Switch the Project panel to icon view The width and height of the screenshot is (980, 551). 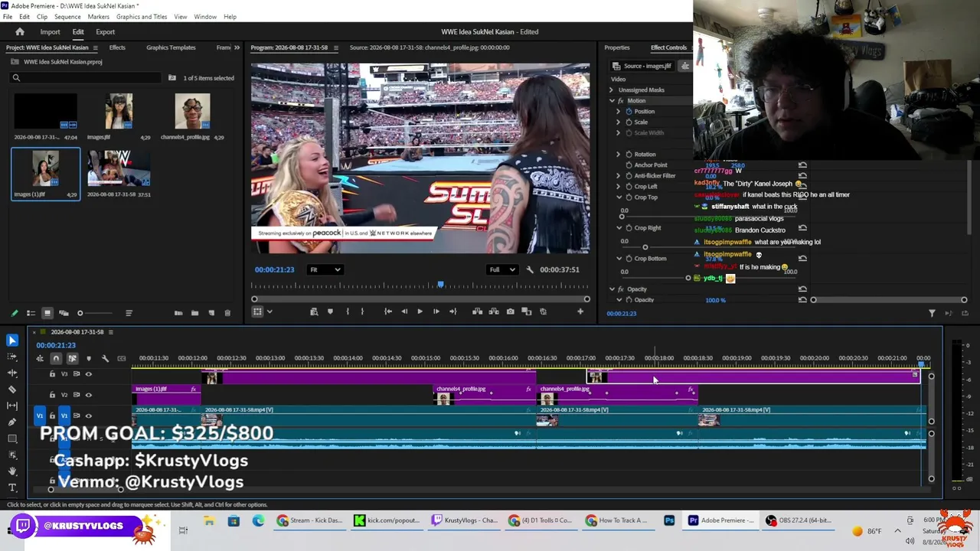(47, 313)
